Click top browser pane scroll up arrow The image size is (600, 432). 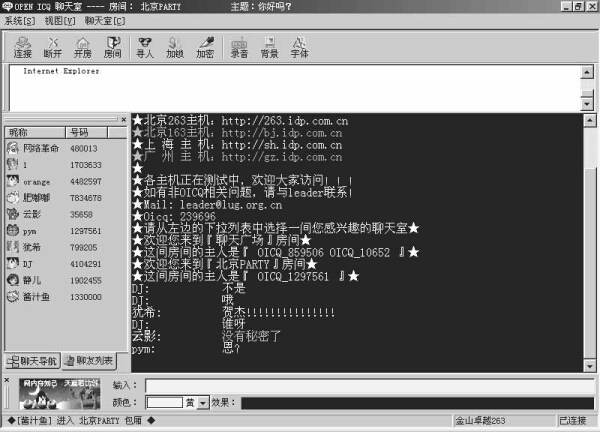click(587, 72)
